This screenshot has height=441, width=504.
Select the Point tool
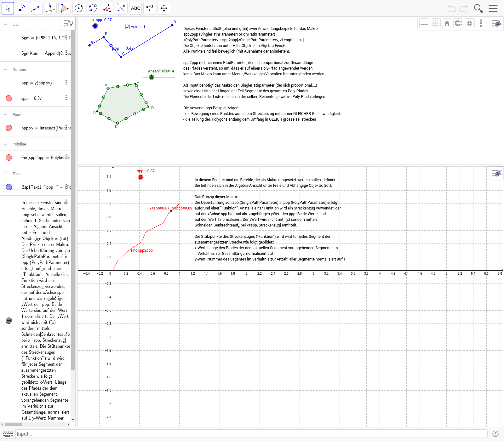tap(22, 8)
